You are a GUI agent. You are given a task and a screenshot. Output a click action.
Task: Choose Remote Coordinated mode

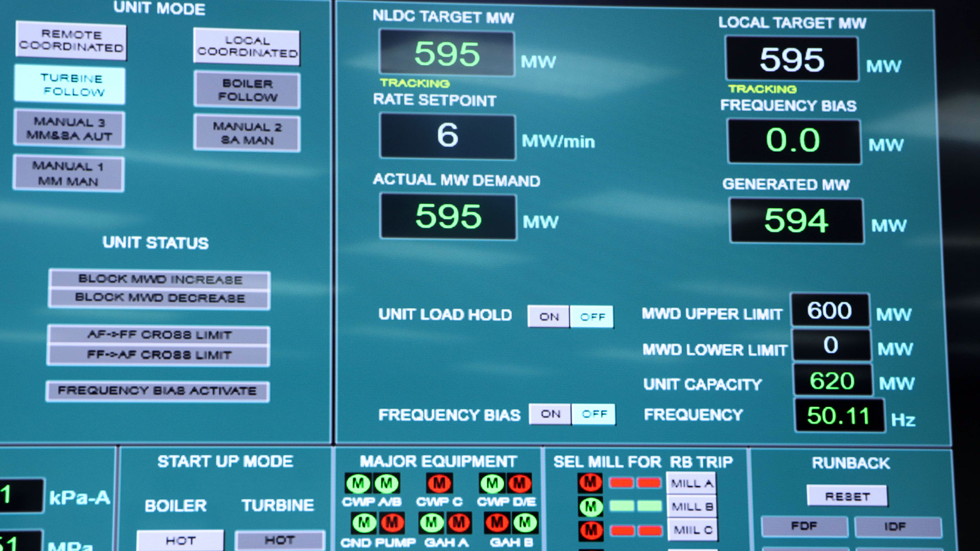71,41
